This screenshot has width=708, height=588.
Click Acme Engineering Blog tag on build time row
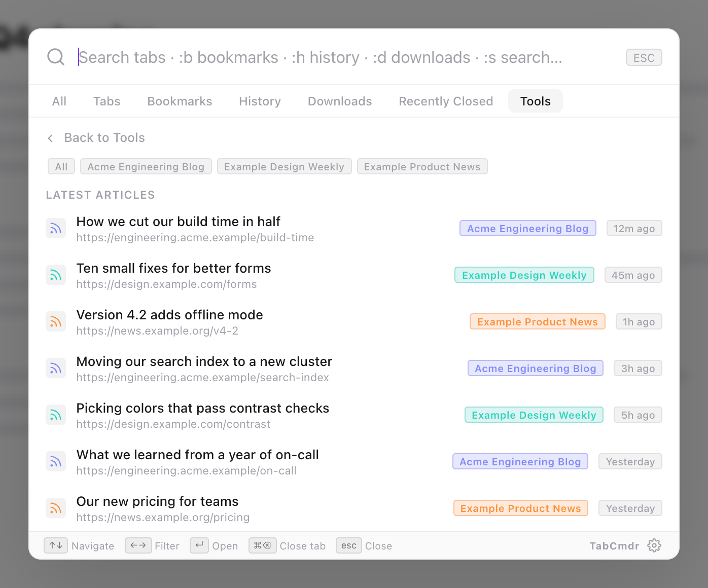click(x=528, y=228)
